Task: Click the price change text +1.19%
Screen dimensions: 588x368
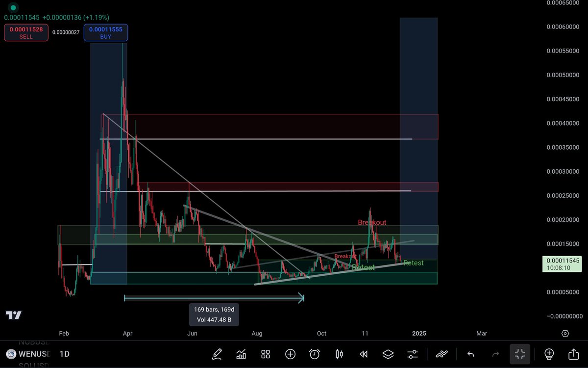Action: click(x=96, y=17)
